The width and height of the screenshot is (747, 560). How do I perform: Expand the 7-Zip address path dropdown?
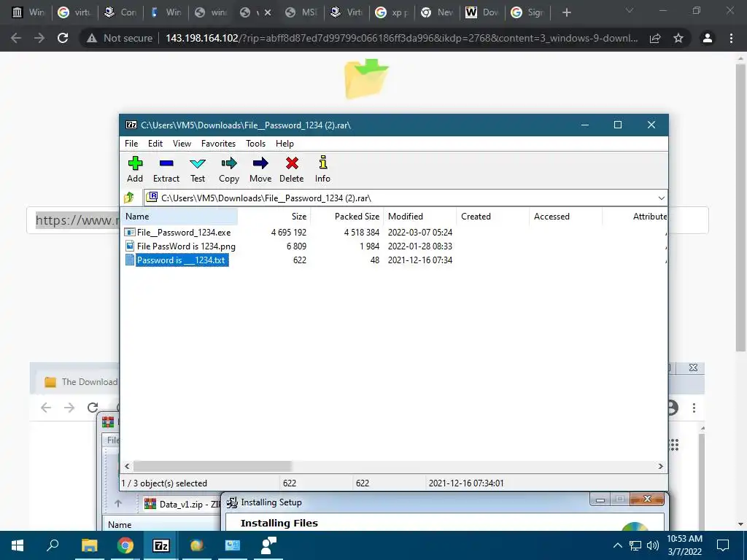click(x=661, y=198)
